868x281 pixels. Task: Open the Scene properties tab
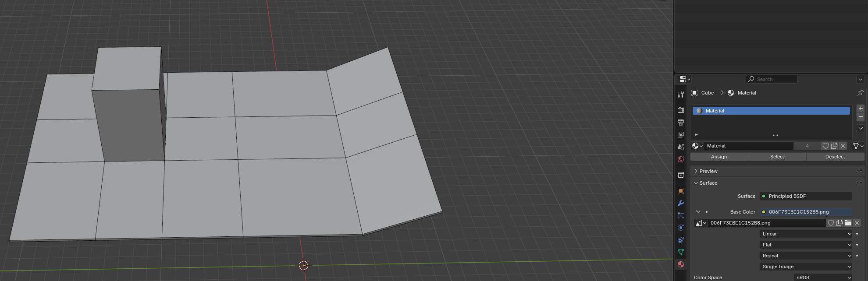(680, 147)
